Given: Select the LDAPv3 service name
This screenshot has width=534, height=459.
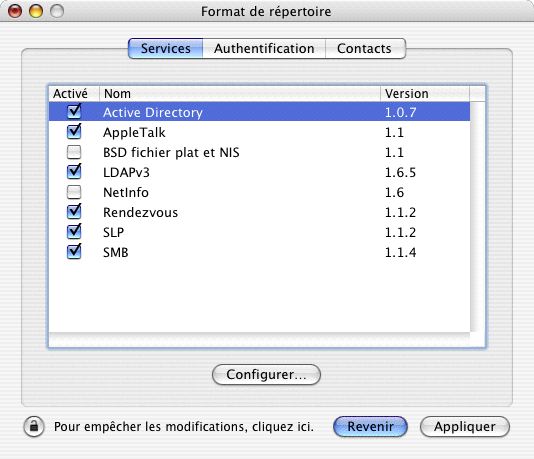Looking at the screenshot, I should [126, 173].
